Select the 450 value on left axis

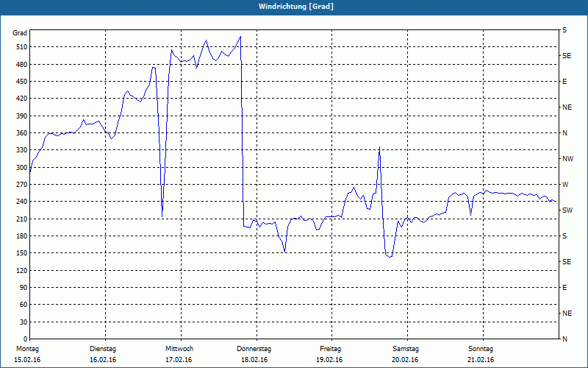pyautogui.click(x=21, y=82)
